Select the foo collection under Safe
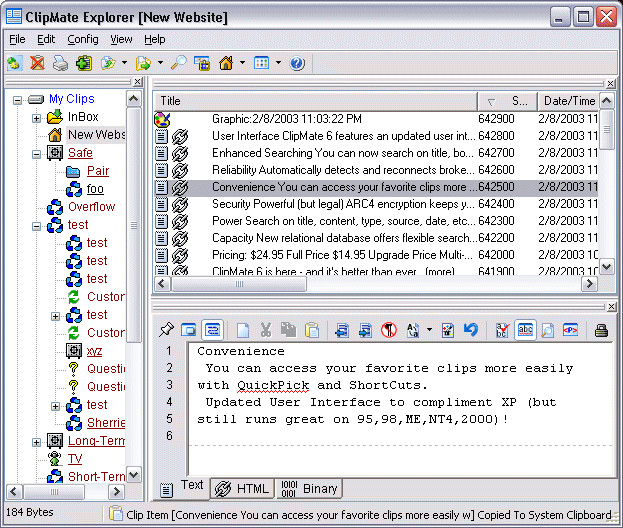Image resolution: width=623 pixels, height=528 pixels. point(95,189)
